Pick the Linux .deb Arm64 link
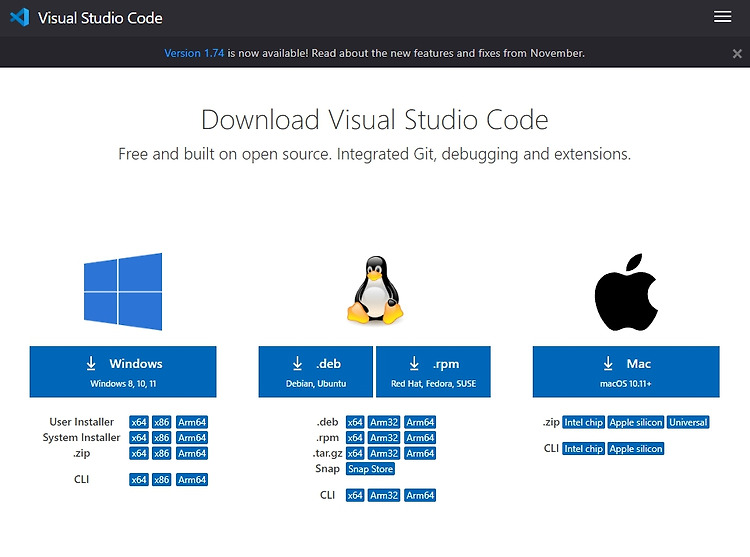 [x=420, y=422]
